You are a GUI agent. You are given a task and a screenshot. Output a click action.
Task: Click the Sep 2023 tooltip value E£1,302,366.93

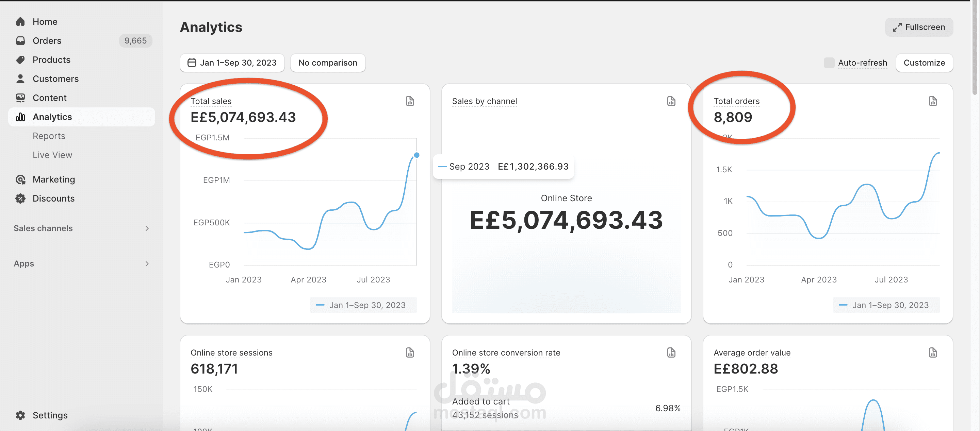tap(533, 167)
